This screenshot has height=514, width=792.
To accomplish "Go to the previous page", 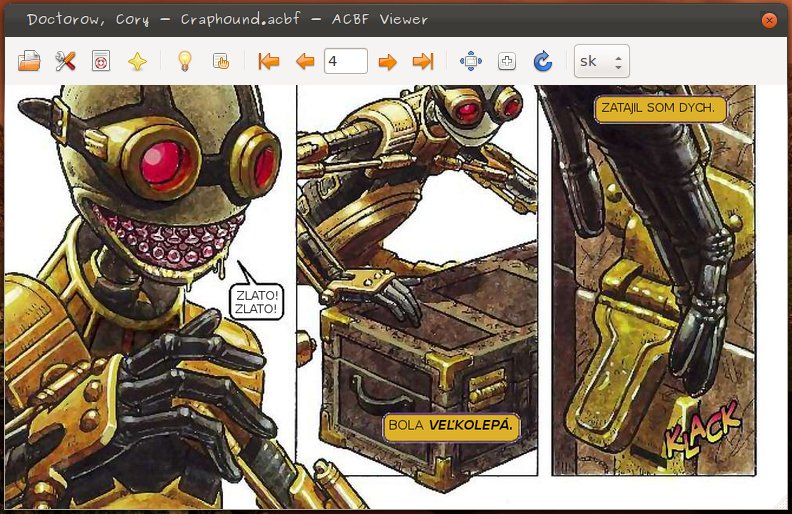I will point(305,62).
